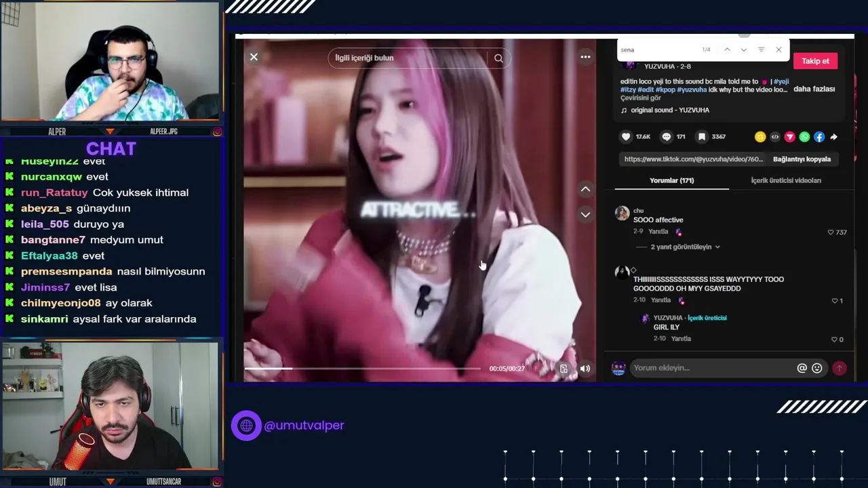Click chat username sinkamri

click(44, 319)
